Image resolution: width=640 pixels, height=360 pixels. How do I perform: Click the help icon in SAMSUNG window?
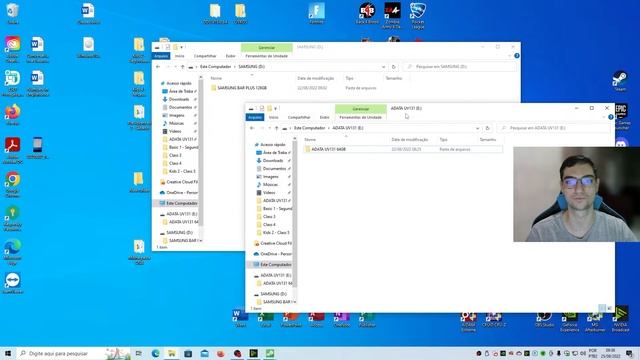tap(517, 56)
